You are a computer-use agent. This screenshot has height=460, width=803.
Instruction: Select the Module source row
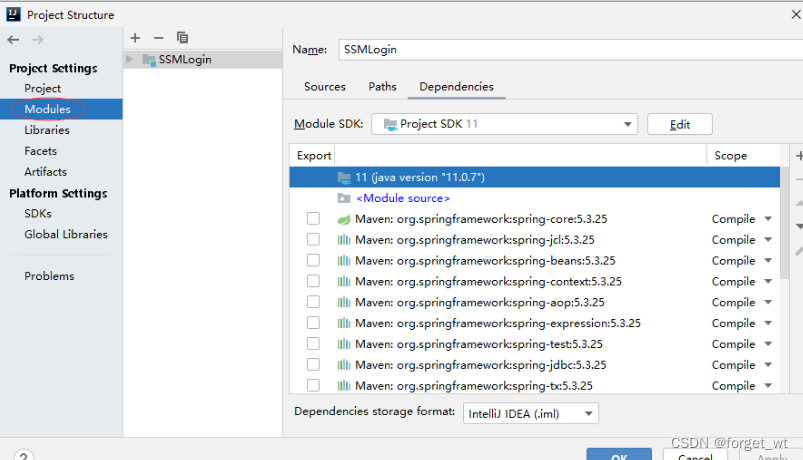[535, 198]
